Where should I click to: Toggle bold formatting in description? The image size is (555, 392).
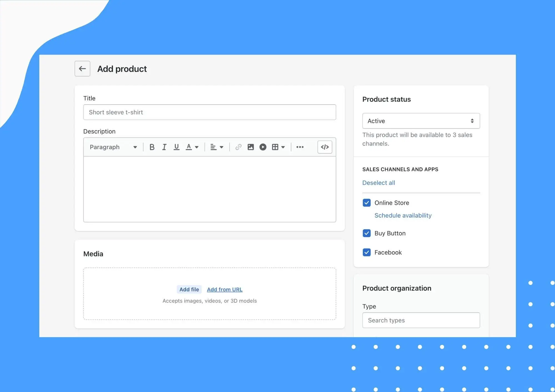pos(152,147)
